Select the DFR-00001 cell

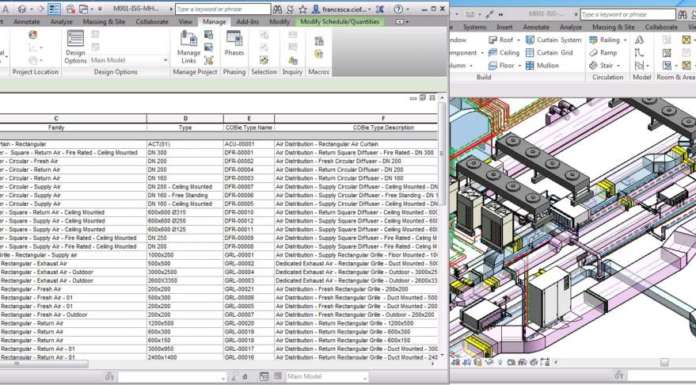point(249,153)
